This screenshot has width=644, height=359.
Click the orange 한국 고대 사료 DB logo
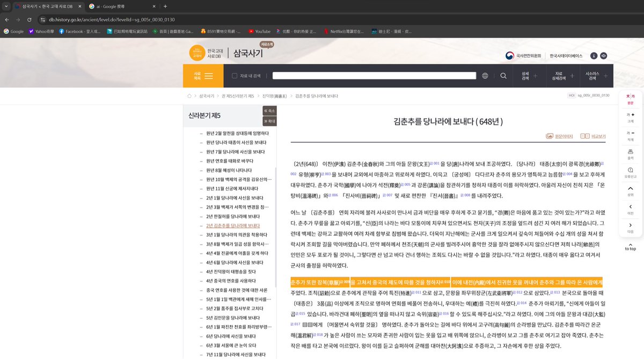pos(197,53)
